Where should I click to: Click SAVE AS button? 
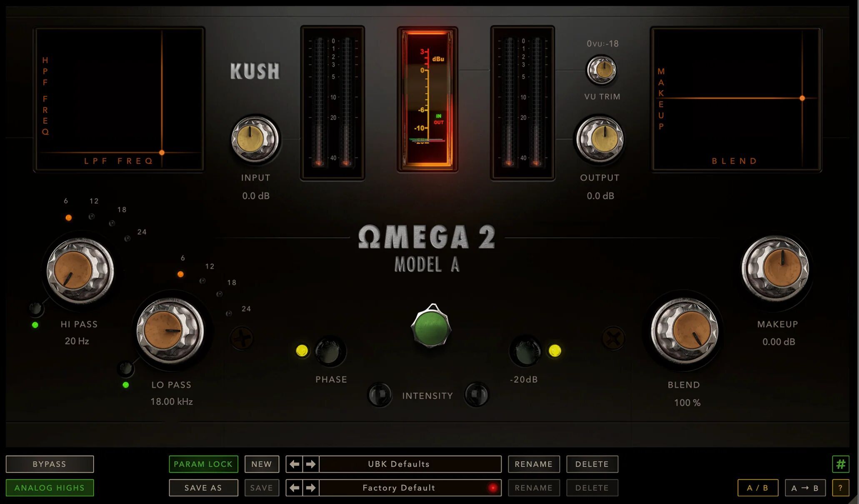coord(203,488)
